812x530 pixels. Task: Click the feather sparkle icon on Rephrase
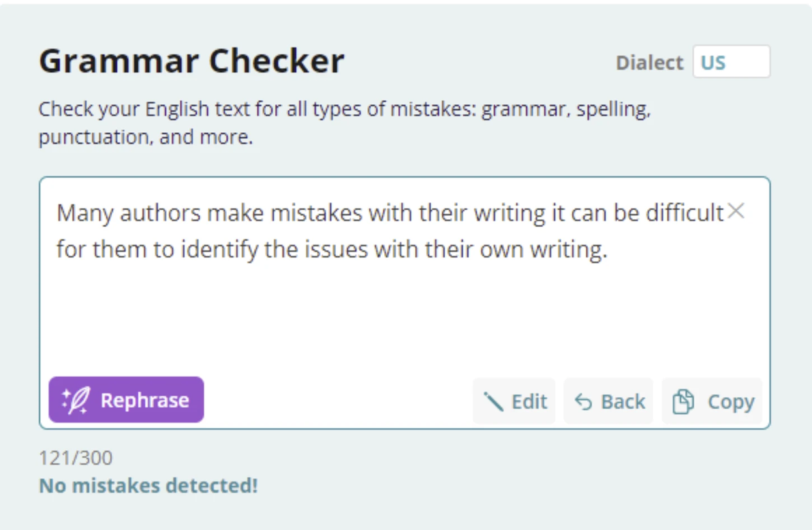(x=76, y=400)
